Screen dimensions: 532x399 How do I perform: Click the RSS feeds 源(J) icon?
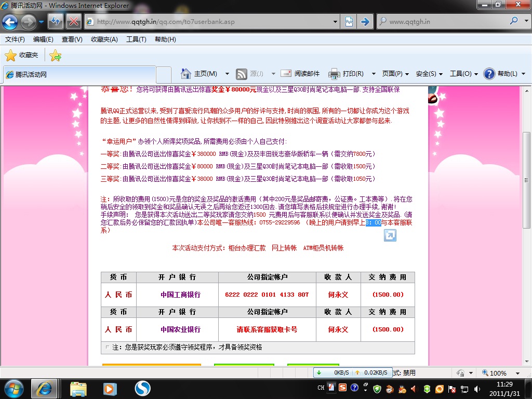tap(241, 74)
